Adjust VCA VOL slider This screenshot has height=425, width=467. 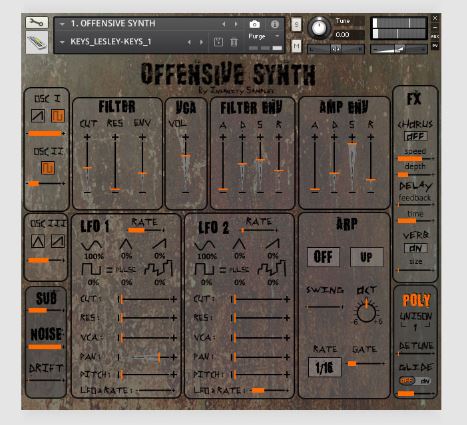186,165
